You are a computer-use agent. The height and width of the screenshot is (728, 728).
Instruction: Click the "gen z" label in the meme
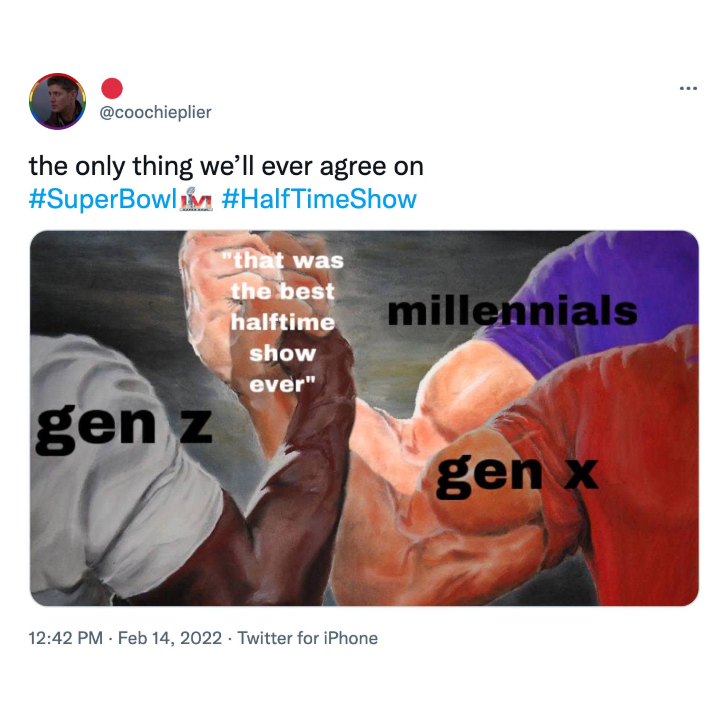(124, 429)
